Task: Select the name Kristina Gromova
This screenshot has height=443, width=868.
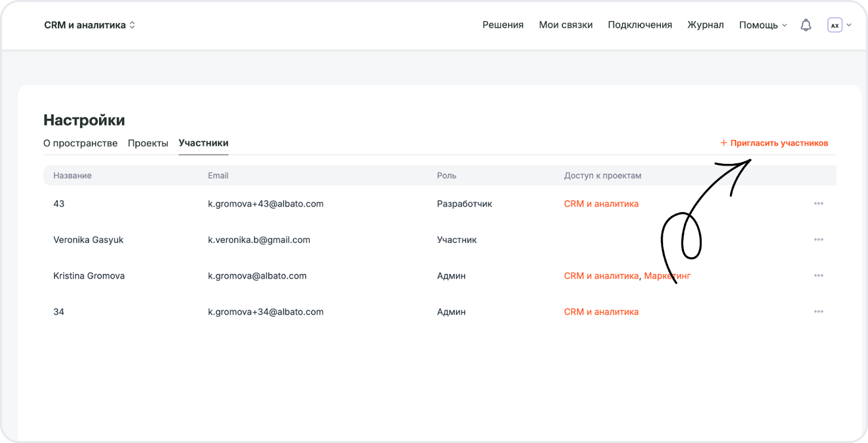Action: coord(89,276)
